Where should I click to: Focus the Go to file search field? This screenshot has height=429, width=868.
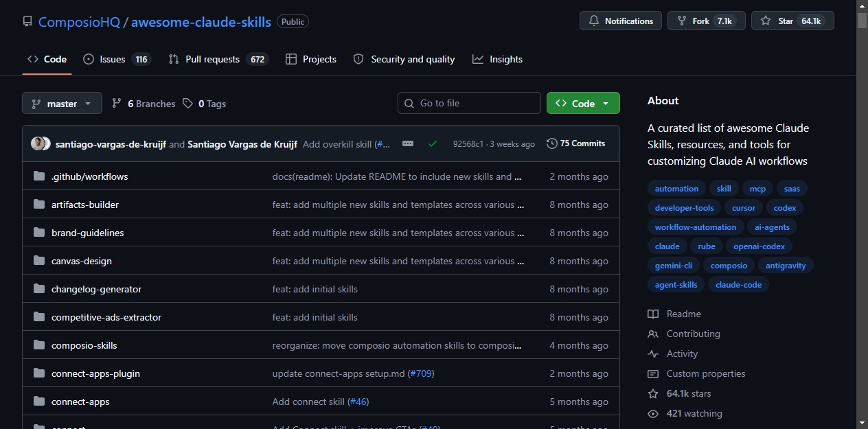click(469, 103)
